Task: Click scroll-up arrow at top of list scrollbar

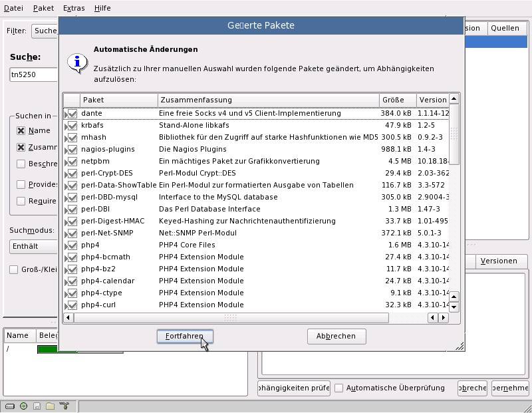Action: click(454, 99)
